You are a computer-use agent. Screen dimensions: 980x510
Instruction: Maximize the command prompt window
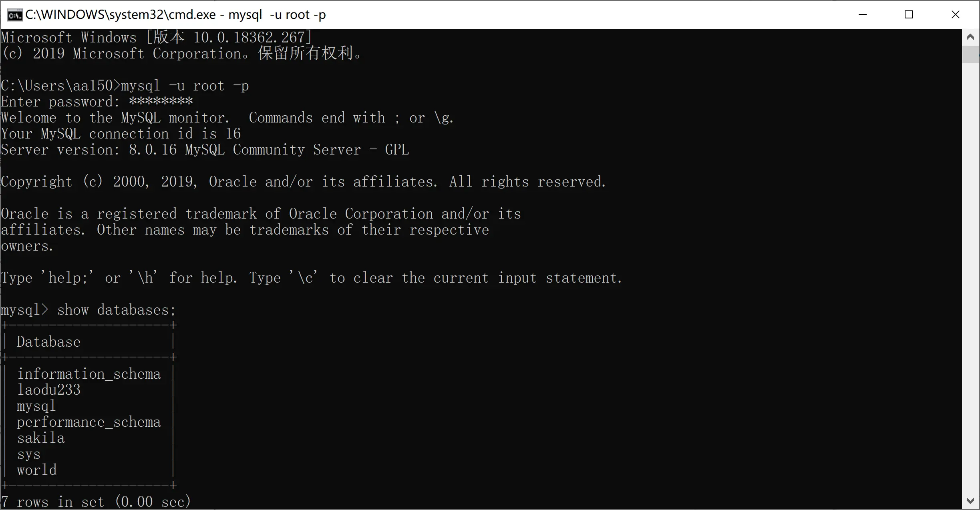(909, 15)
